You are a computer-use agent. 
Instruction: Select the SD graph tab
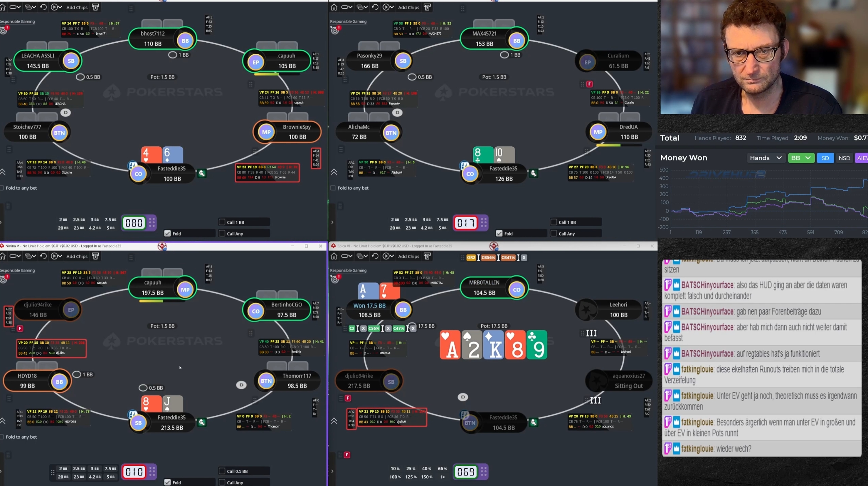(x=825, y=158)
